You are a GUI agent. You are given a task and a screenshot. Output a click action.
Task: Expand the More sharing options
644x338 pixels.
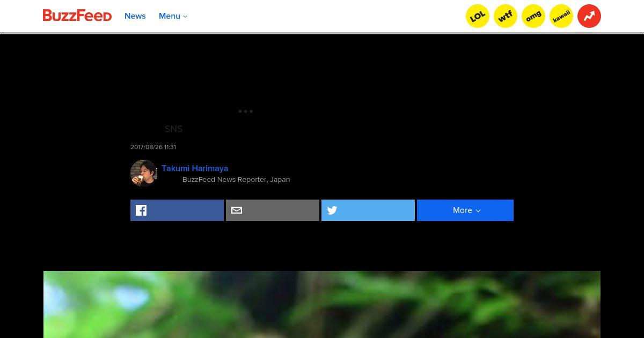click(465, 210)
